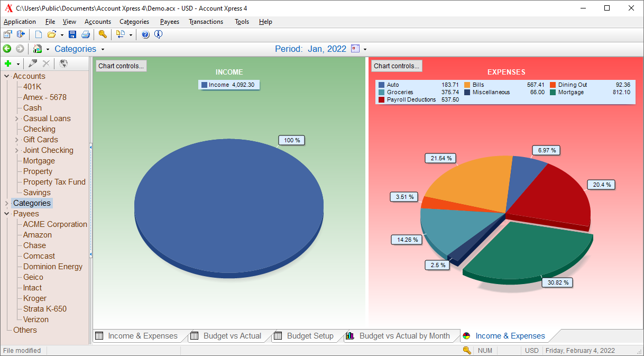Expand the Joint Checking account node

pyautogui.click(x=17, y=150)
